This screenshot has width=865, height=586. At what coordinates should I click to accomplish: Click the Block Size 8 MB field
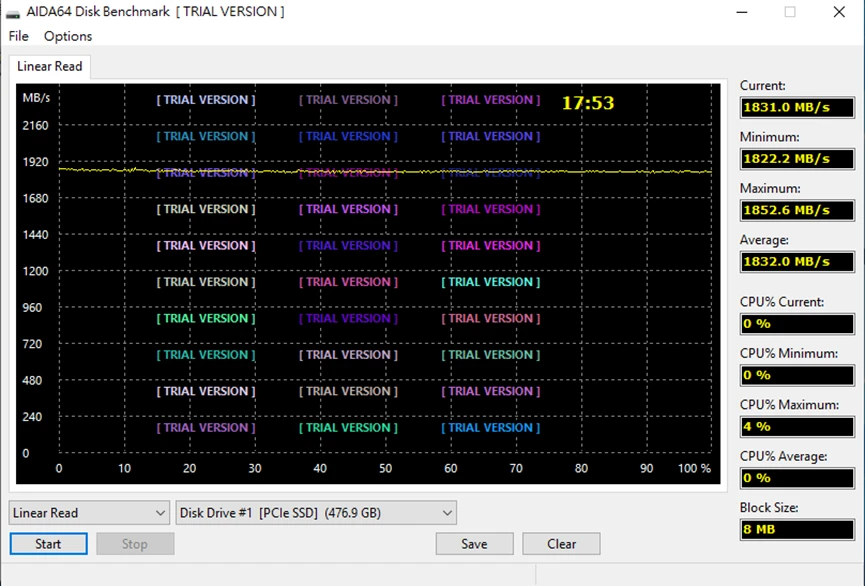tap(797, 530)
